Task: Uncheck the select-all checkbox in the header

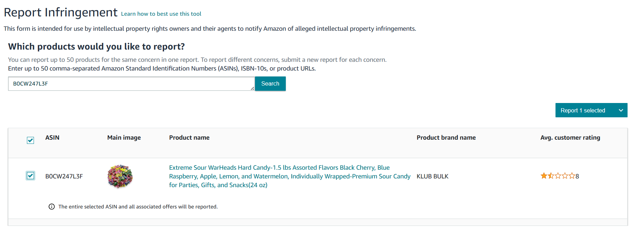Action: 30,140
